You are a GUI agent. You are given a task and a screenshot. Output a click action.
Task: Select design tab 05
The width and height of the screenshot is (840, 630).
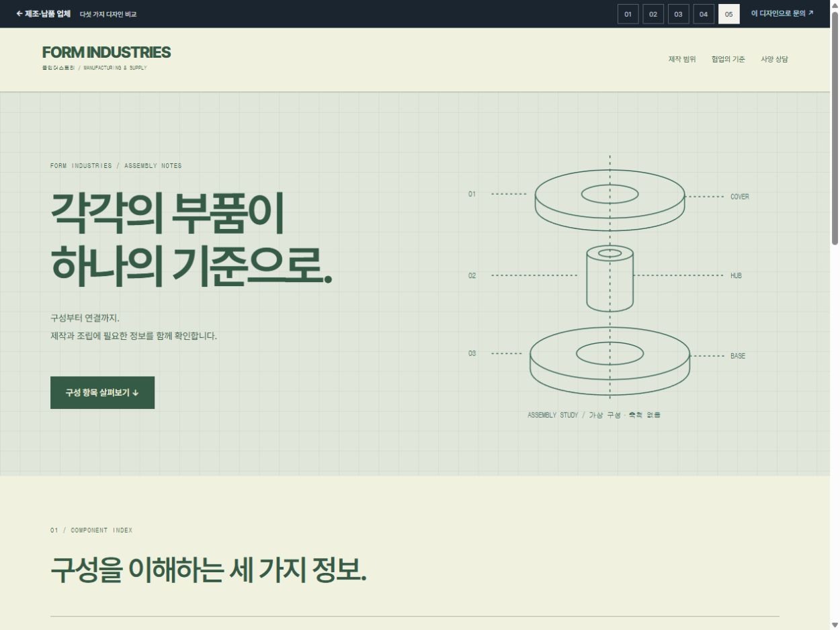coord(729,14)
